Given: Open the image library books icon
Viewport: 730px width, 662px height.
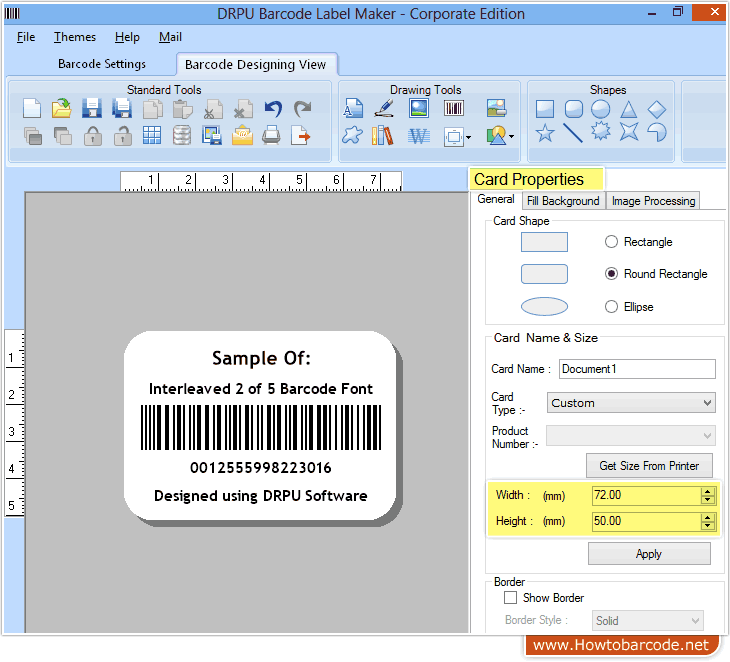Looking at the screenshot, I should [382, 135].
